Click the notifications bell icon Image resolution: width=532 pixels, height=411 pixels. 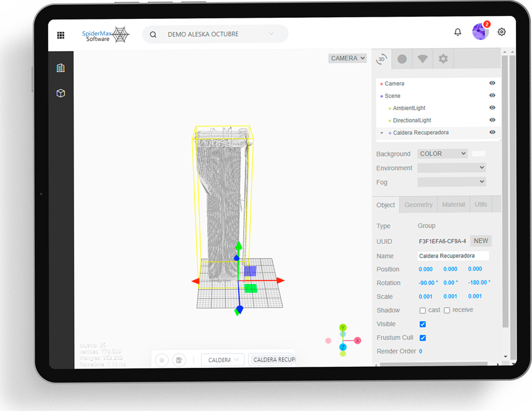pyautogui.click(x=458, y=32)
